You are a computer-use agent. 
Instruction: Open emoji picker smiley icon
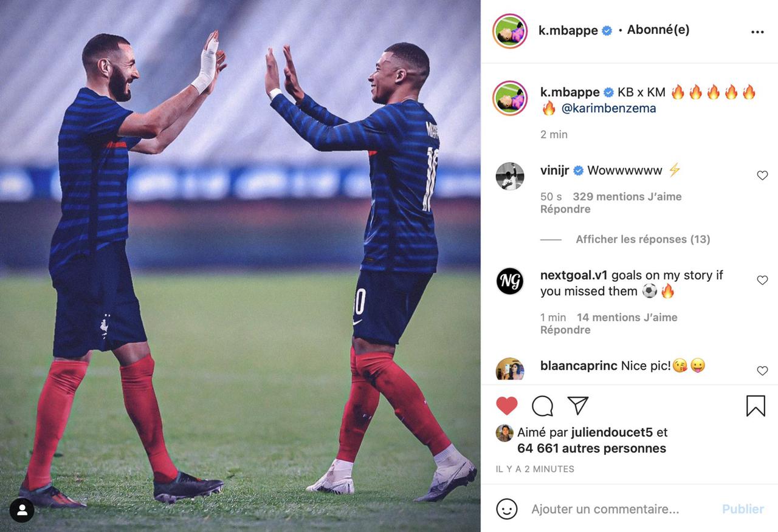(507, 509)
